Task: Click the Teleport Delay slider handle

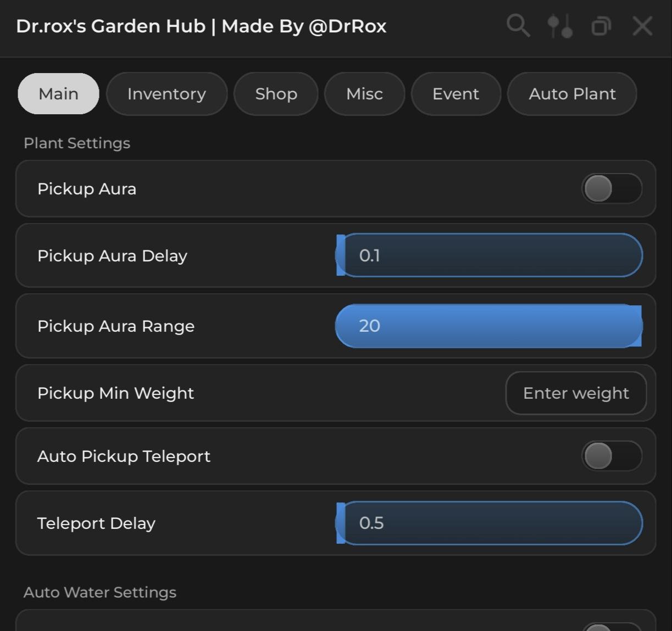Action: click(x=341, y=523)
